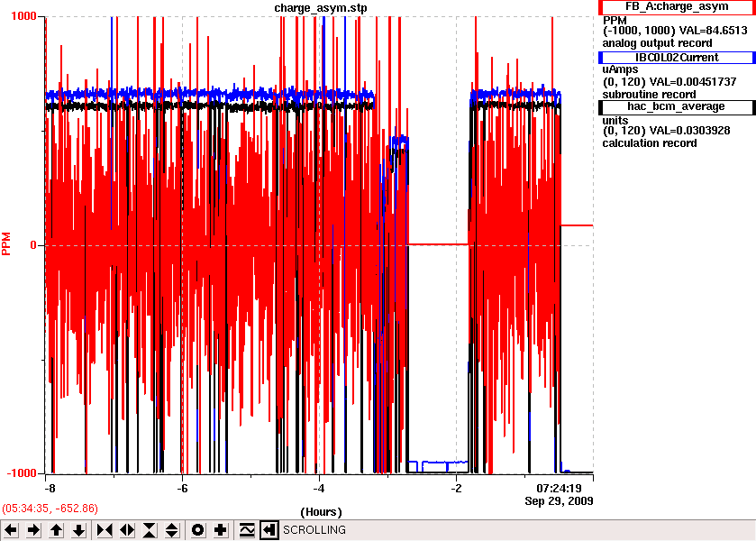Click the -6 x-axis tick label
The image size is (756, 541).
click(182, 489)
